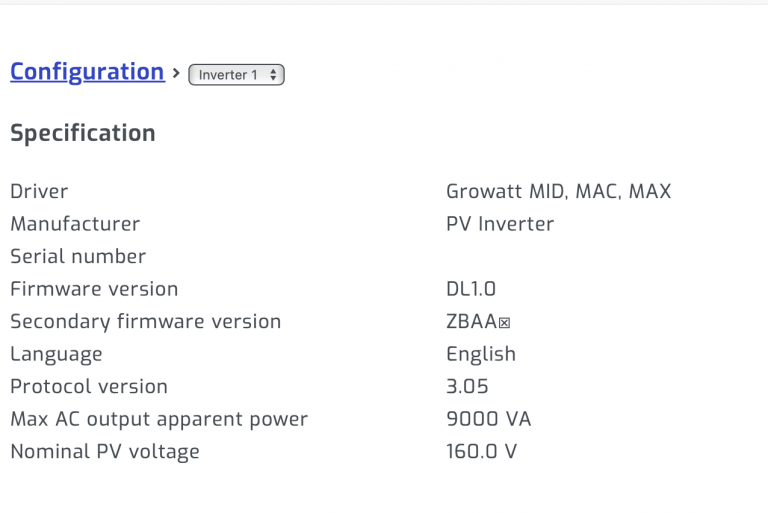Select the Manufacturer label

coord(75,224)
